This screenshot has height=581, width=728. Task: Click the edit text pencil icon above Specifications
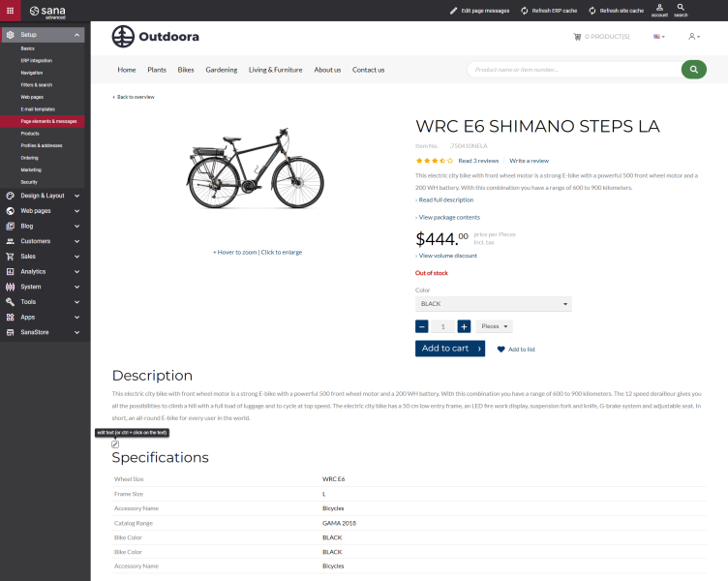point(115,444)
